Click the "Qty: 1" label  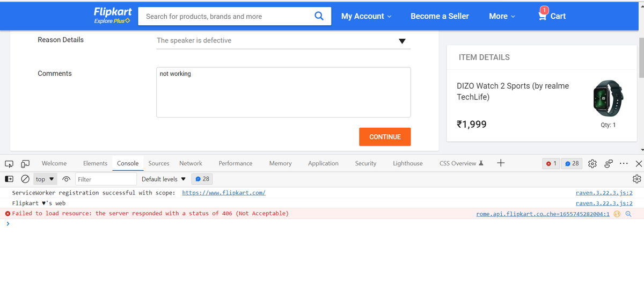point(608,125)
